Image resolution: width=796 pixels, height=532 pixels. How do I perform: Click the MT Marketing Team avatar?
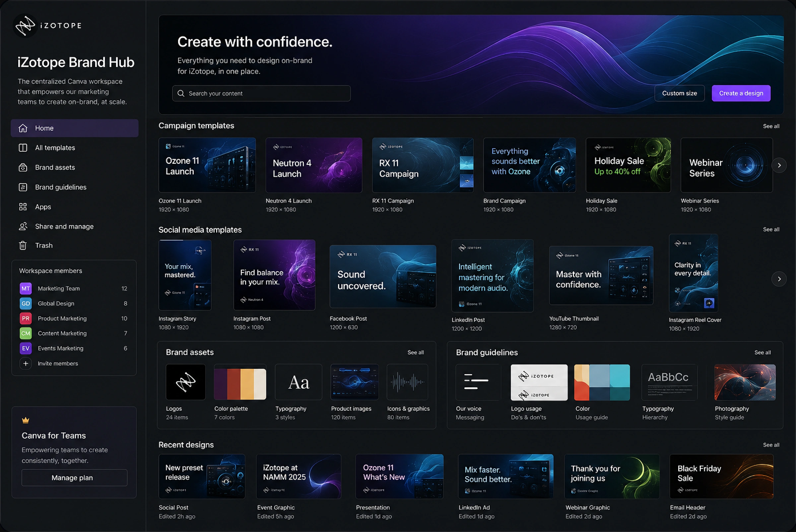pos(26,289)
